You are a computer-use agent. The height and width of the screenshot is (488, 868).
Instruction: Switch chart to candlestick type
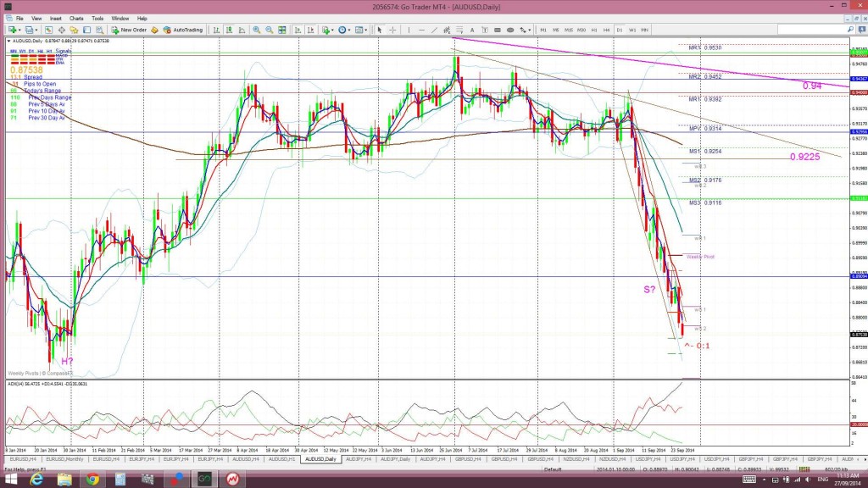[229, 30]
